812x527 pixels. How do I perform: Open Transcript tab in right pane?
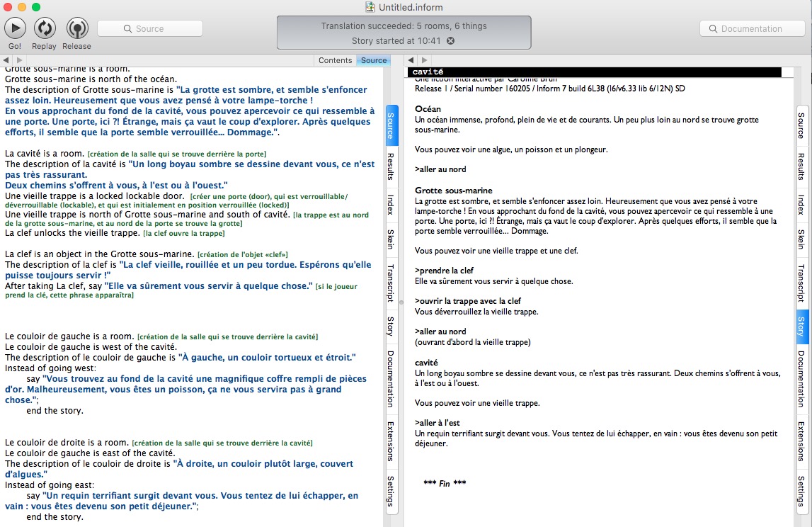point(801,280)
